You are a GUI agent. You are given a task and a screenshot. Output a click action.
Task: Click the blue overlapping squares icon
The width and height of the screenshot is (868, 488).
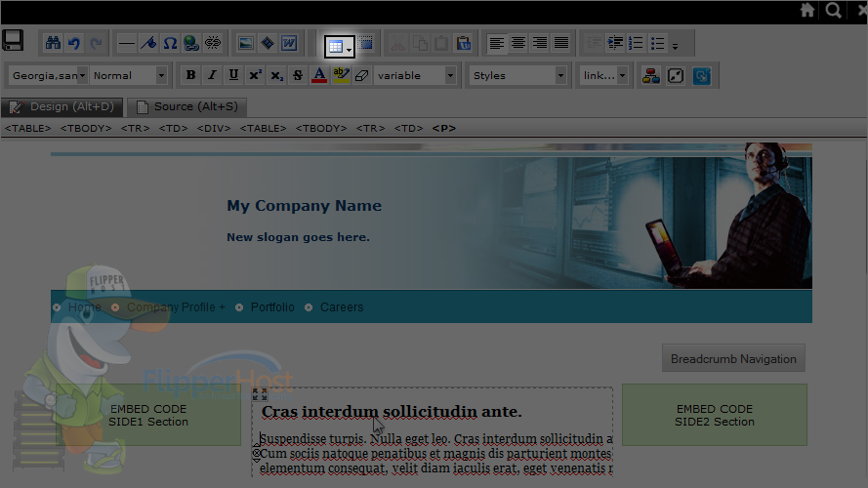701,76
